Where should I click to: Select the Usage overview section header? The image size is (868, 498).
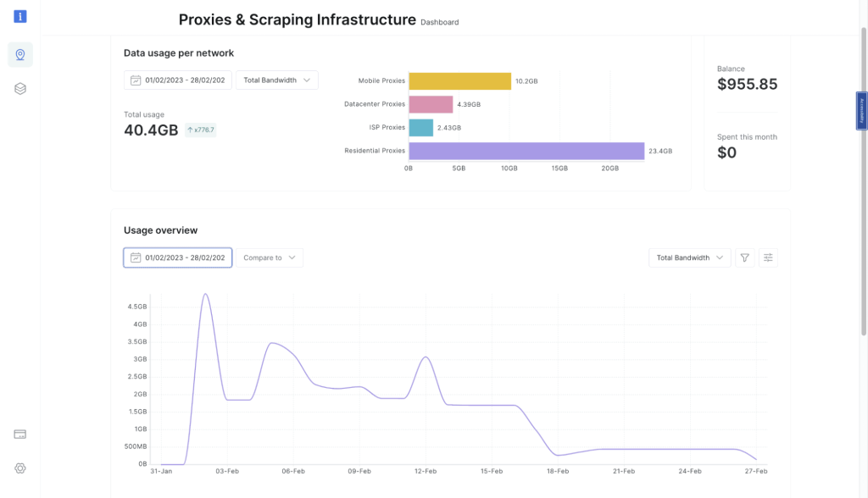coord(160,230)
